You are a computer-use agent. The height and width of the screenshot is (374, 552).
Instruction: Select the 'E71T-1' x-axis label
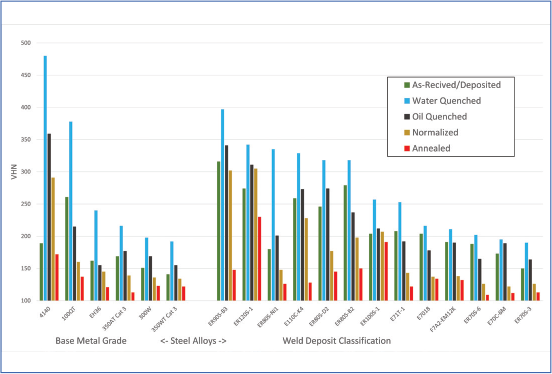tap(399, 314)
